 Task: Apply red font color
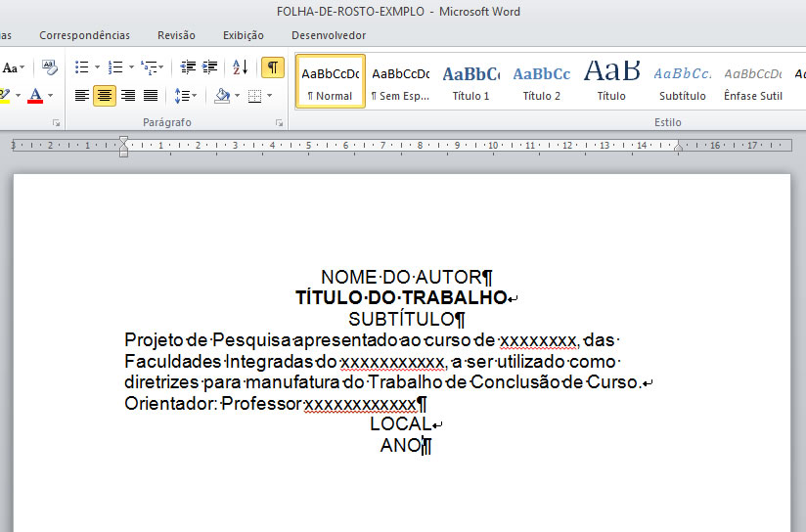35,96
